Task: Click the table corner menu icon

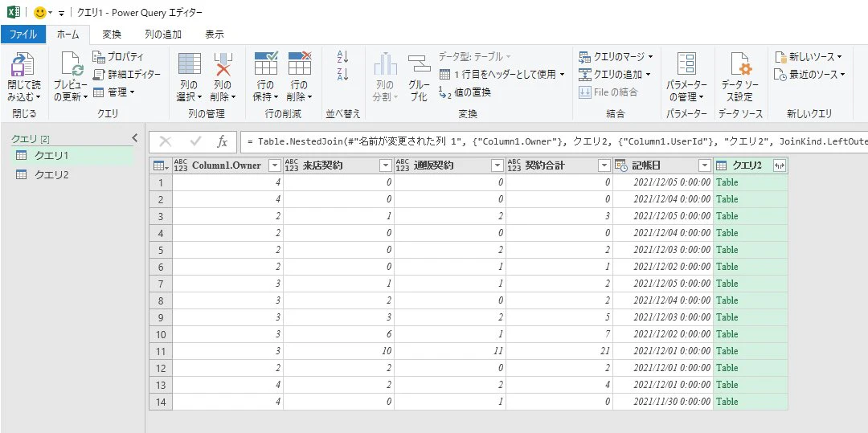Action: [161, 165]
